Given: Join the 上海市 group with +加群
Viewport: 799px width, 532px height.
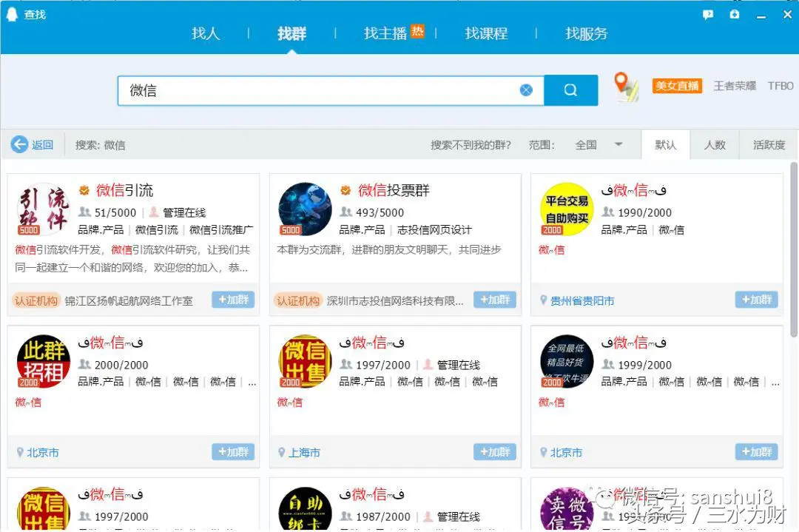Looking at the screenshot, I should click(x=495, y=451).
